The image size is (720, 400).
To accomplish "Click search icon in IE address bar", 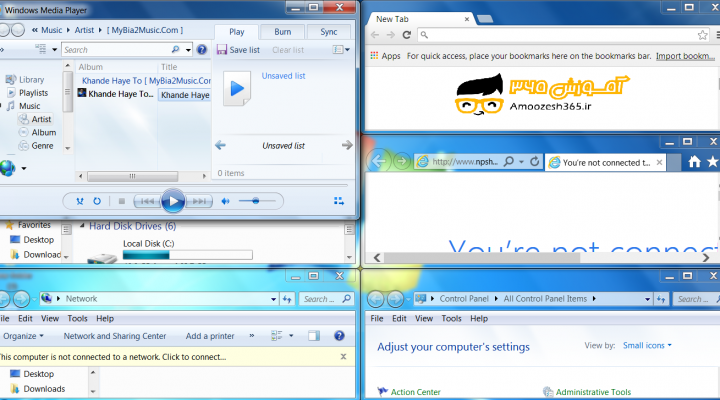I will click(x=509, y=162).
